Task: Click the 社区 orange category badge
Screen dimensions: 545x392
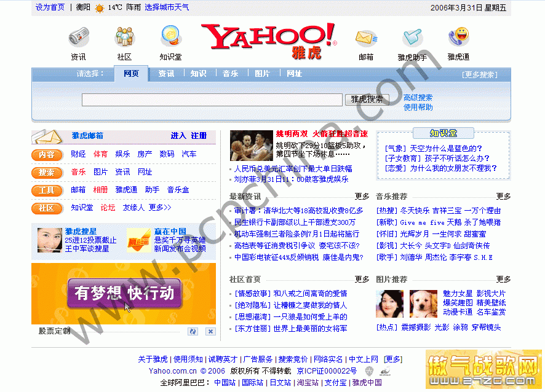Action: (47, 208)
